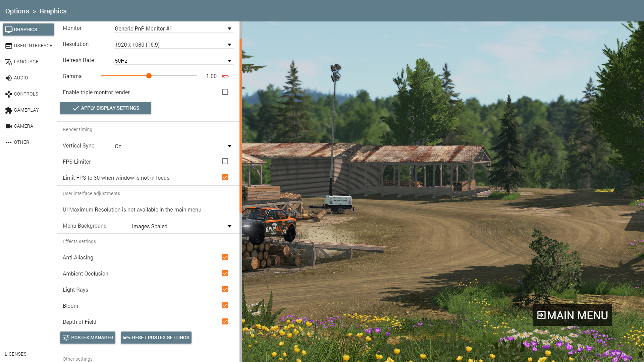The width and height of the screenshot is (644, 362).
Task: Reset gamma with the orange undo arrow
Action: click(225, 76)
